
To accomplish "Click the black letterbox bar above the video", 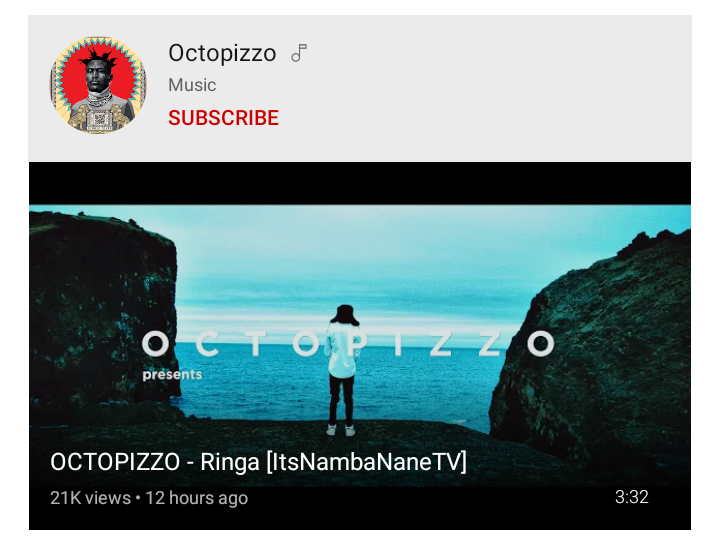I will click(360, 183).
